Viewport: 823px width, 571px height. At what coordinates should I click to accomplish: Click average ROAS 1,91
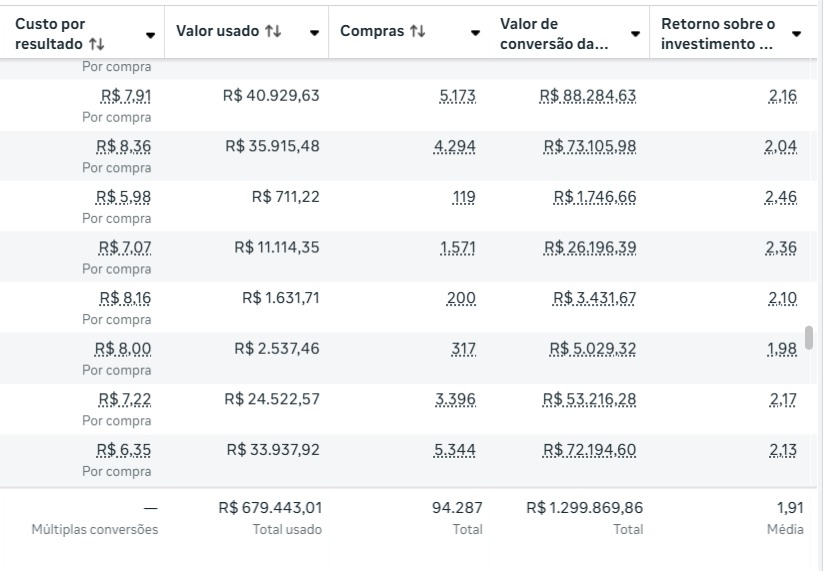click(x=790, y=507)
